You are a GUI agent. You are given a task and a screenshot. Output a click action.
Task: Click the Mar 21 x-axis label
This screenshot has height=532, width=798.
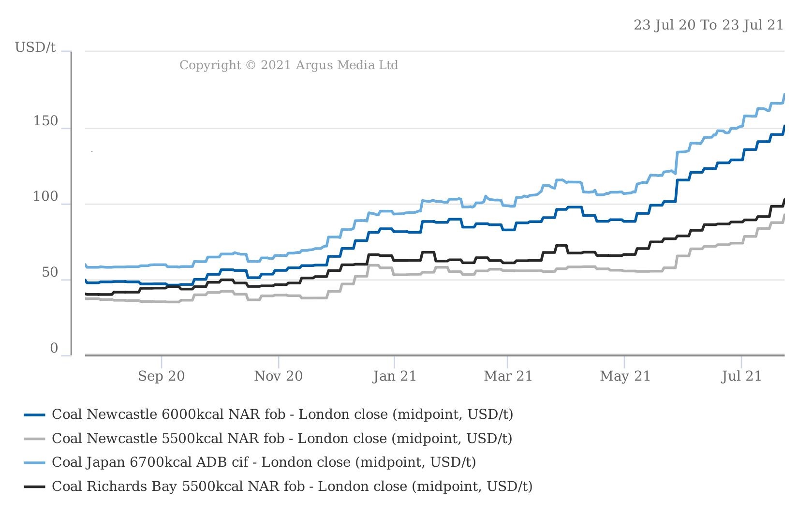pyautogui.click(x=508, y=376)
